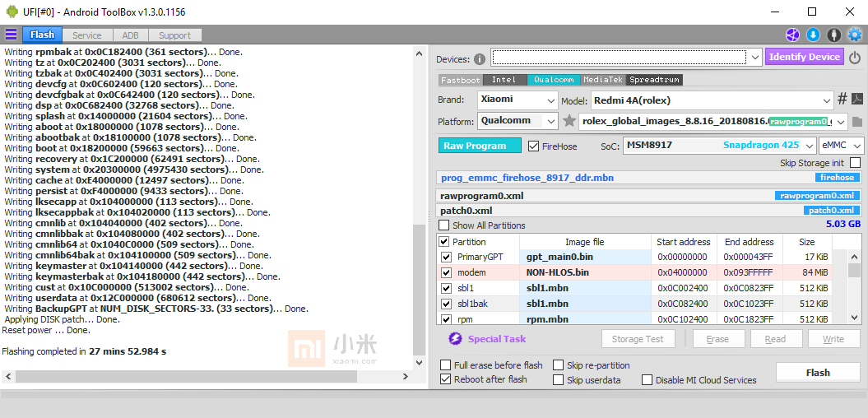Switch to the Flash tab
868x418 pixels.
tap(43, 35)
